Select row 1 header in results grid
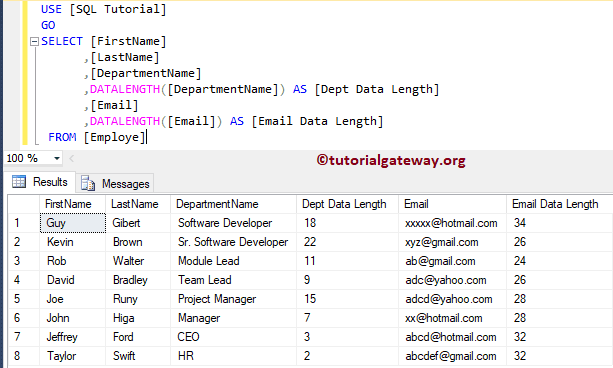Viewport: 613px width, 368px height. (x=24, y=223)
